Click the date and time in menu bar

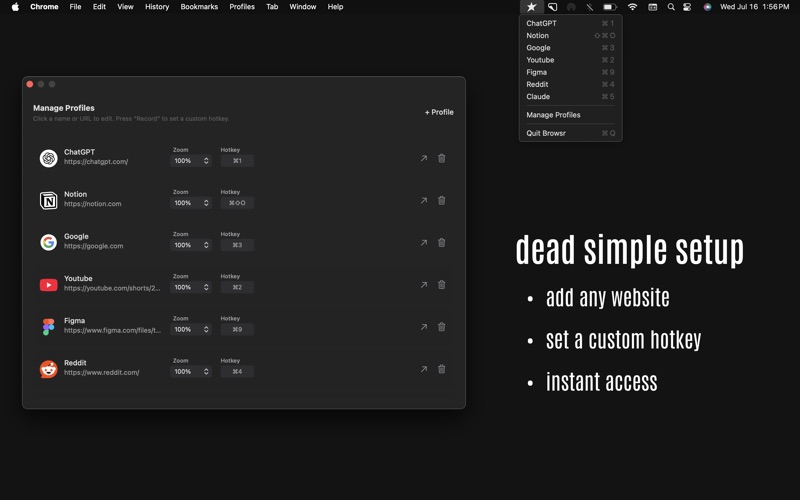(754, 7)
